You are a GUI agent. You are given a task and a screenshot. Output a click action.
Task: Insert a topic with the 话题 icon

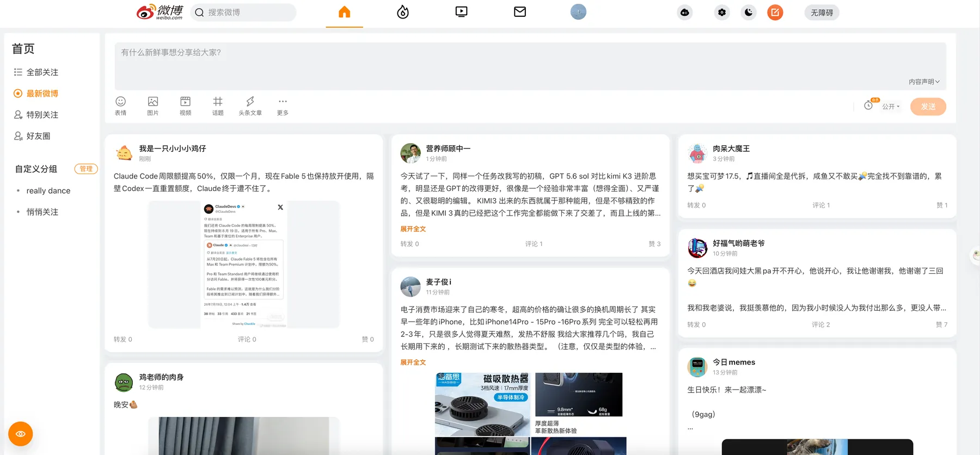(218, 106)
